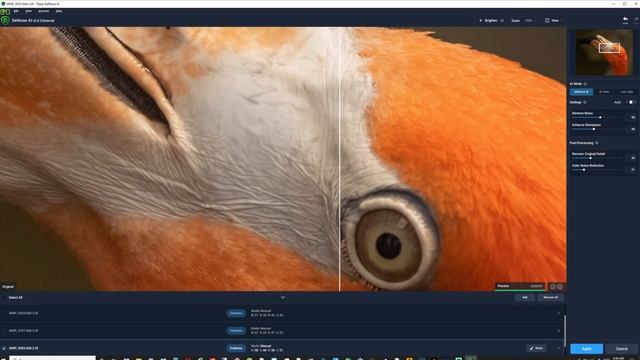Click the DeNoise AI shield logo
This screenshot has width=640, height=360.
pos(5,20)
